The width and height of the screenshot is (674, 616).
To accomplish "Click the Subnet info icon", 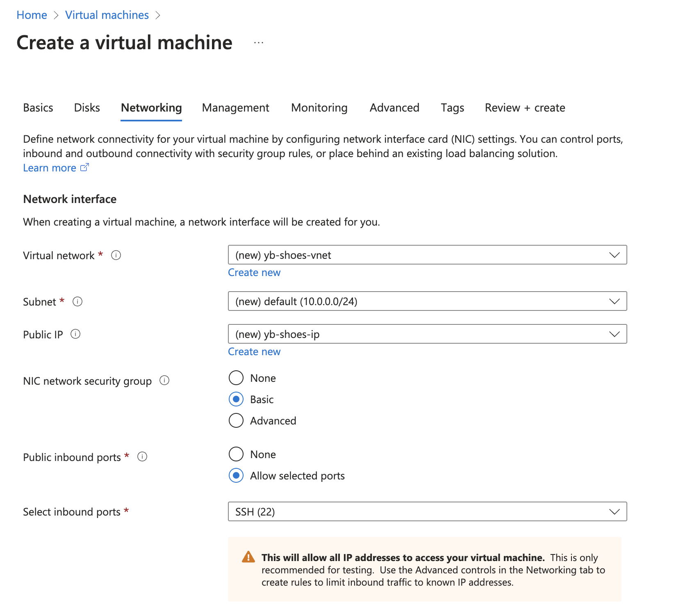I will [77, 301].
